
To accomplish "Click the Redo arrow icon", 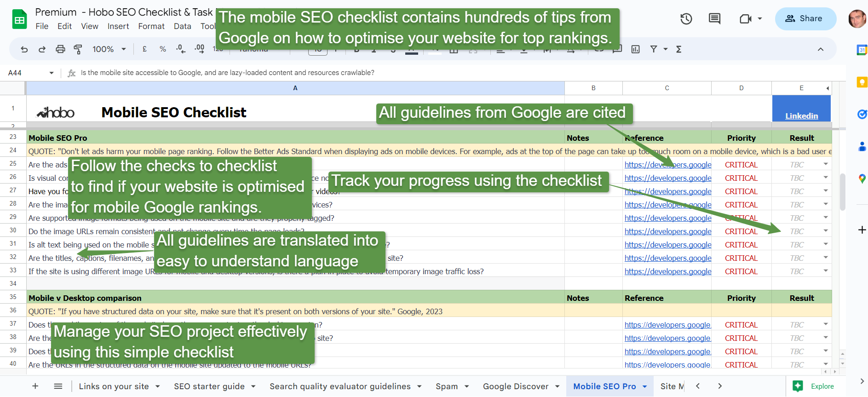I will pos(42,49).
